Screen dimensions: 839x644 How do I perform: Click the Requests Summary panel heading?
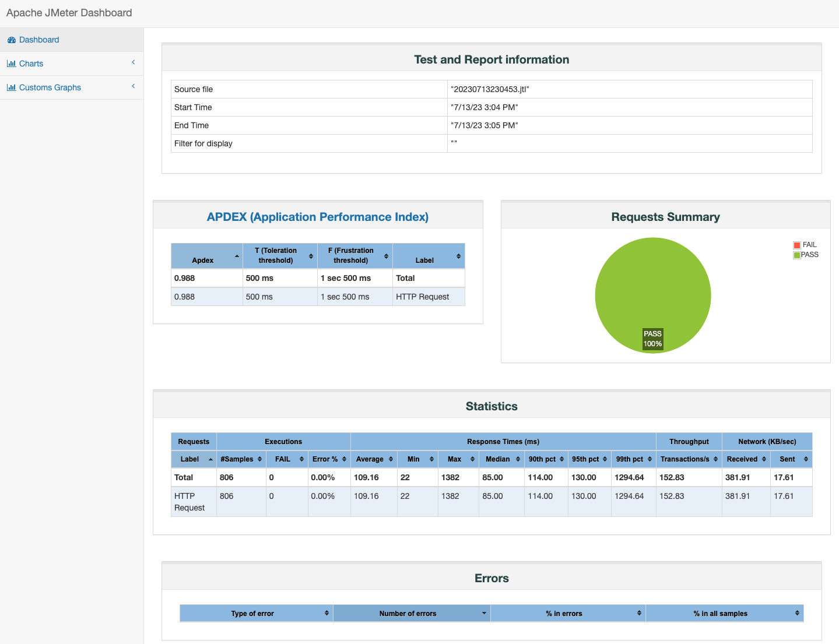(666, 217)
